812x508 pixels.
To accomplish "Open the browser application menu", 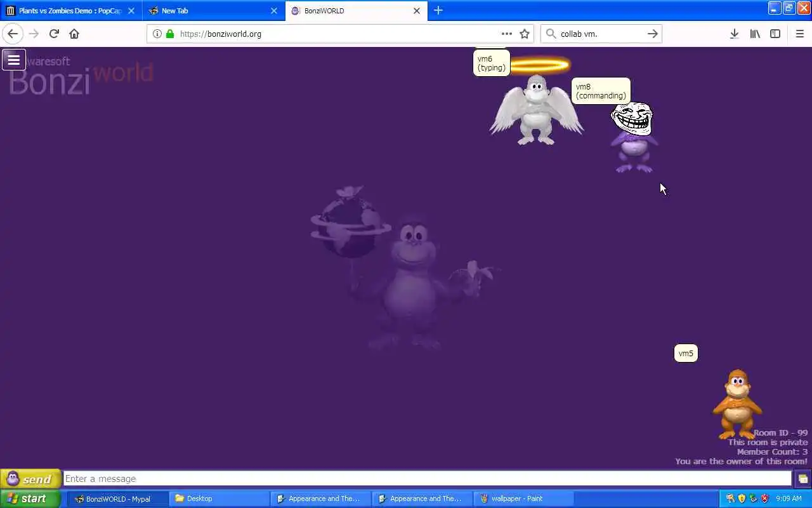I will 799,34.
